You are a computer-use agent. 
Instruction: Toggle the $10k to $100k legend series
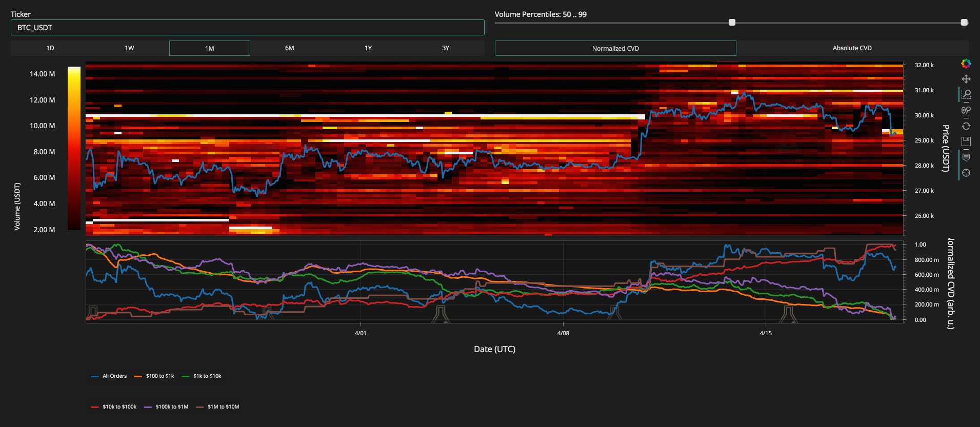click(114, 407)
